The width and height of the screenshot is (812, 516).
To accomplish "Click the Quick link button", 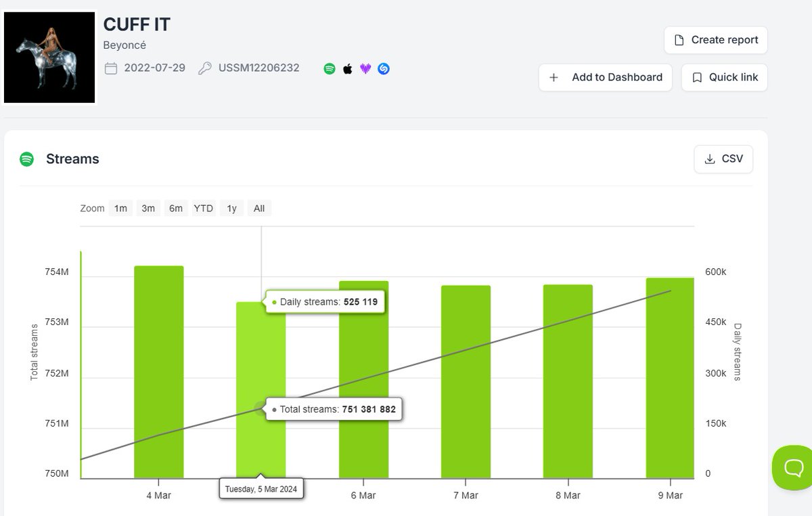I will pyautogui.click(x=725, y=77).
